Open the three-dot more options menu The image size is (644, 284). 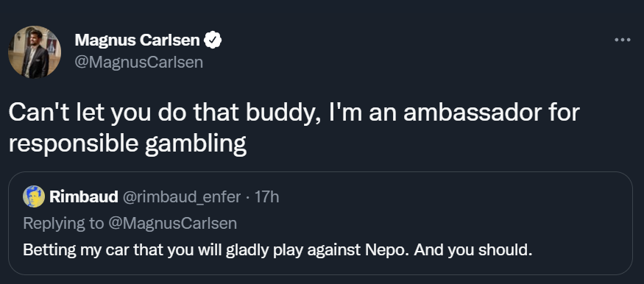pos(622,40)
